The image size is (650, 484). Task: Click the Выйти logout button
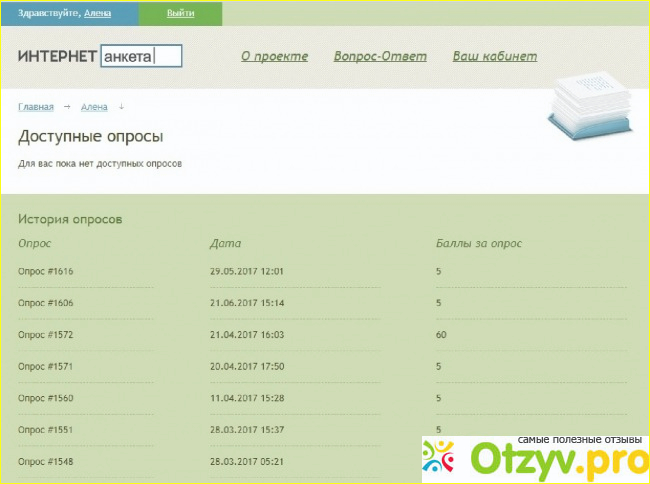[x=181, y=13]
